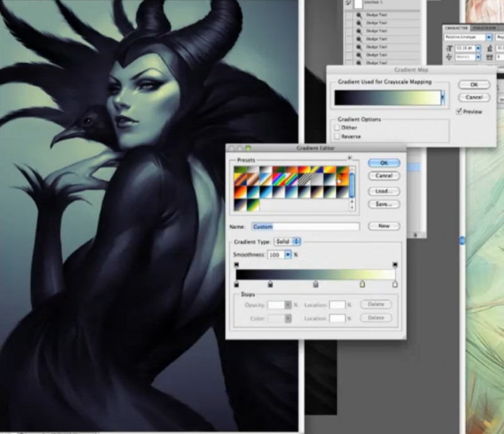Open the Metrics kerning dropdown
504x434 pixels.
click(478, 57)
